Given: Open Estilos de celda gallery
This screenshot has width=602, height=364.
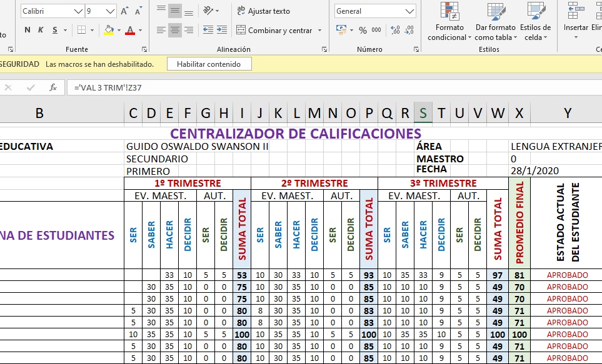Looking at the screenshot, I should [x=536, y=21].
